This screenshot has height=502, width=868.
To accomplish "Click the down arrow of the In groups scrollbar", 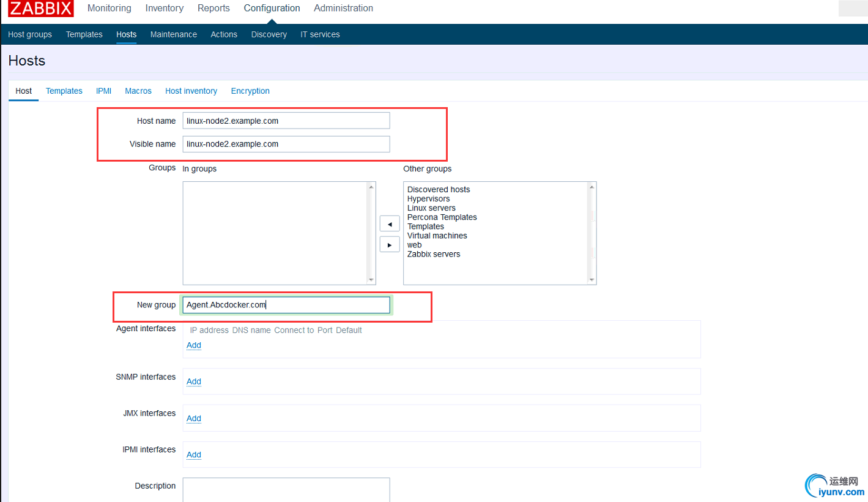I will tap(371, 280).
